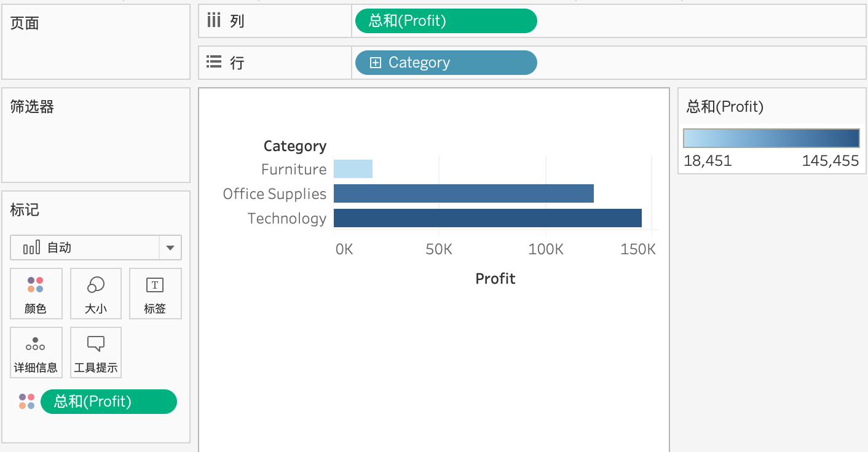This screenshot has width=868, height=452.
Task: Select the Furniture bar in chart
Action: click(353, 169)
